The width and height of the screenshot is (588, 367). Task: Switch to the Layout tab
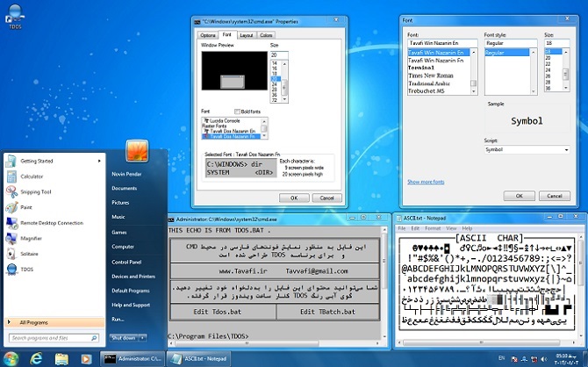click(247, 35)
